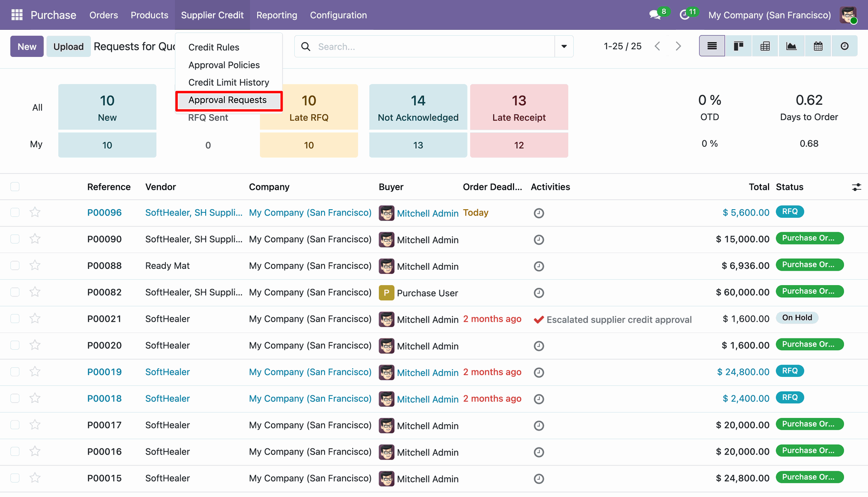Go to the previous page of records
Image resolution: width=868 pixels, height=497 pixels.
pos(658,46)
